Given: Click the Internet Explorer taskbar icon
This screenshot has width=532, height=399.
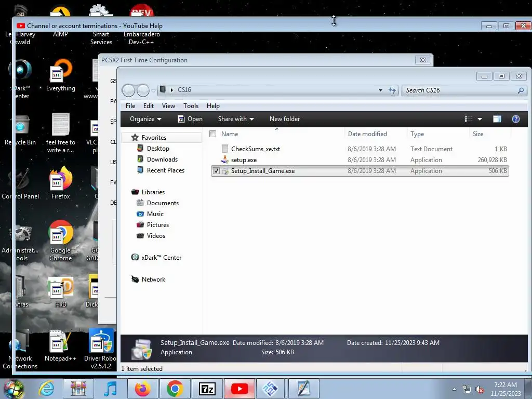Looking at the screenshot, I should (x=46, y=389).
